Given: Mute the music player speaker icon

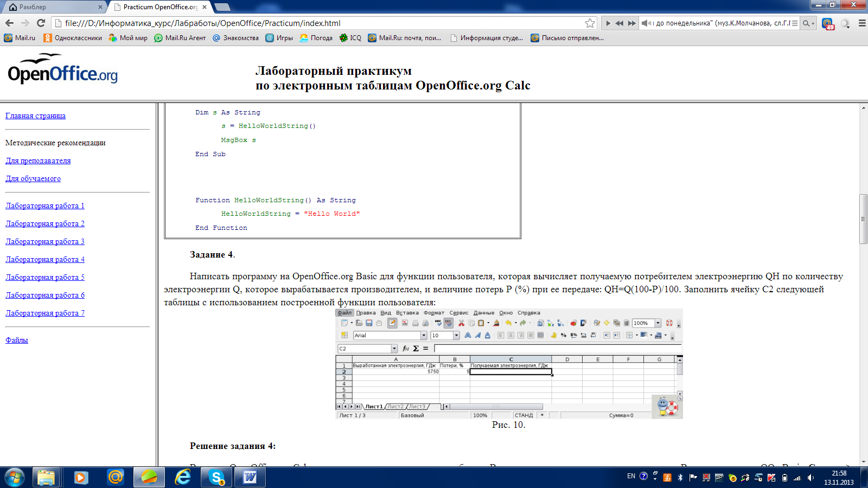Looking at the screenshot, I should point(646,23).
